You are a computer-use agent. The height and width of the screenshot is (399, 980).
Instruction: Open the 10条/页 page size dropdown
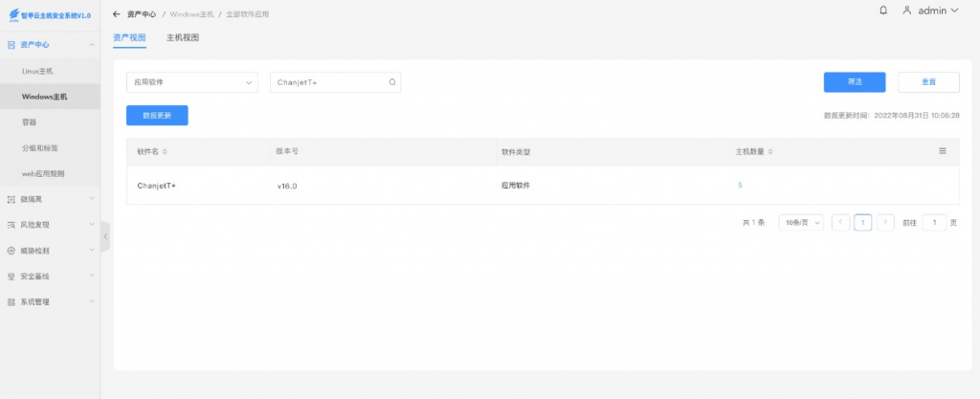click(x=801, y=222)
